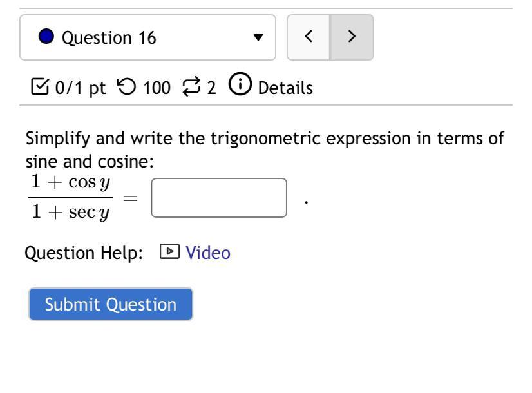Click the blue status dot beside Question 16

[x=48, y=38]
